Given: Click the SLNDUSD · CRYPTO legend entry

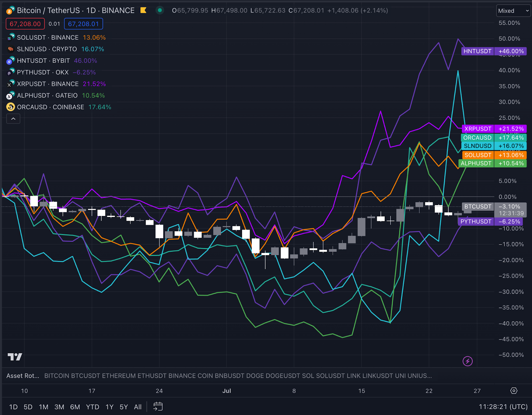Looking at the screenshot, I should tap(47, 49).
